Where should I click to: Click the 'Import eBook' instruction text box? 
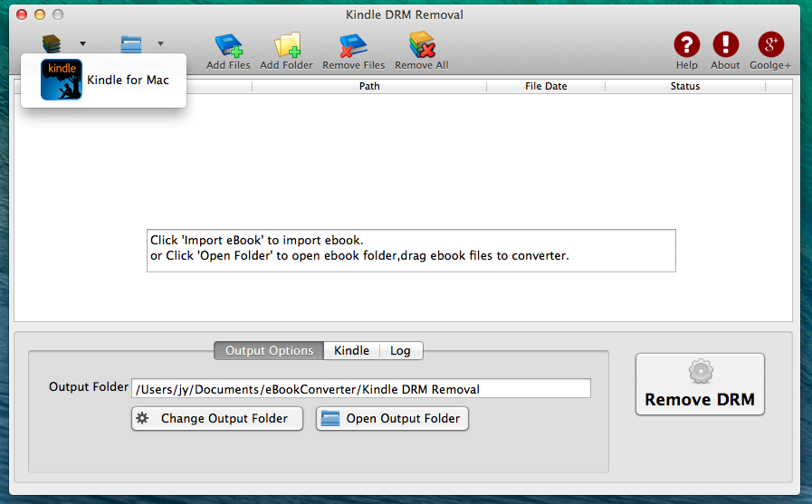(x=411, y=251)
